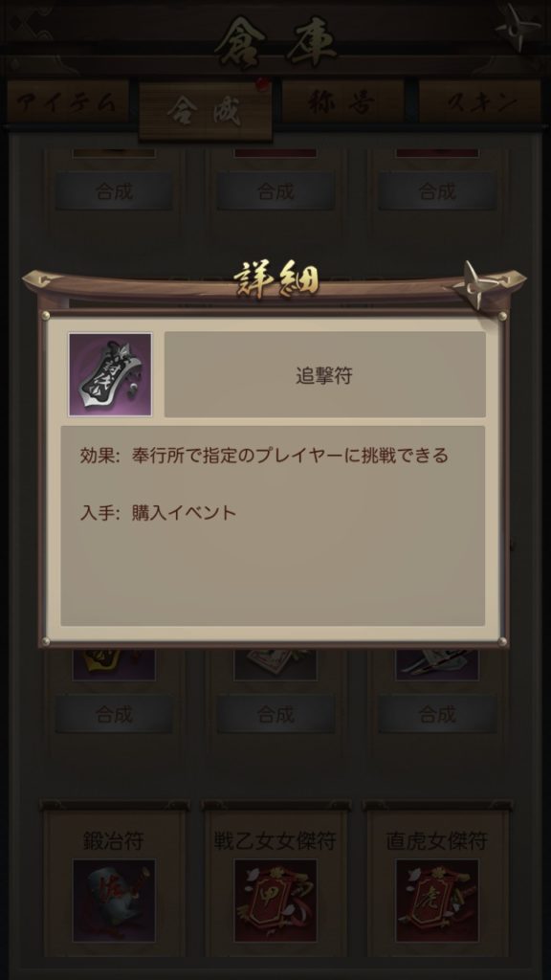Viewport: 551px width, 980px height.
Task: Tap item icon above lower-left 合成 button
Action: [x=115, y=665]
